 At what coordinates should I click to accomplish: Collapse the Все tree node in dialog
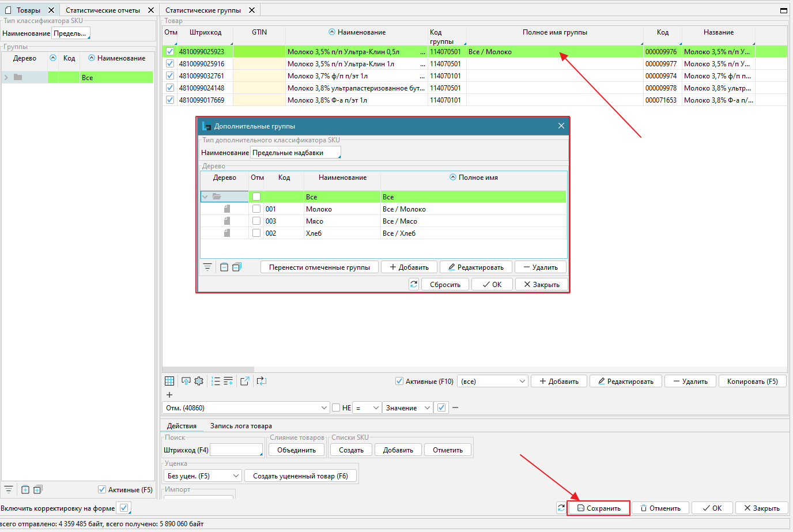click(205, 197)
